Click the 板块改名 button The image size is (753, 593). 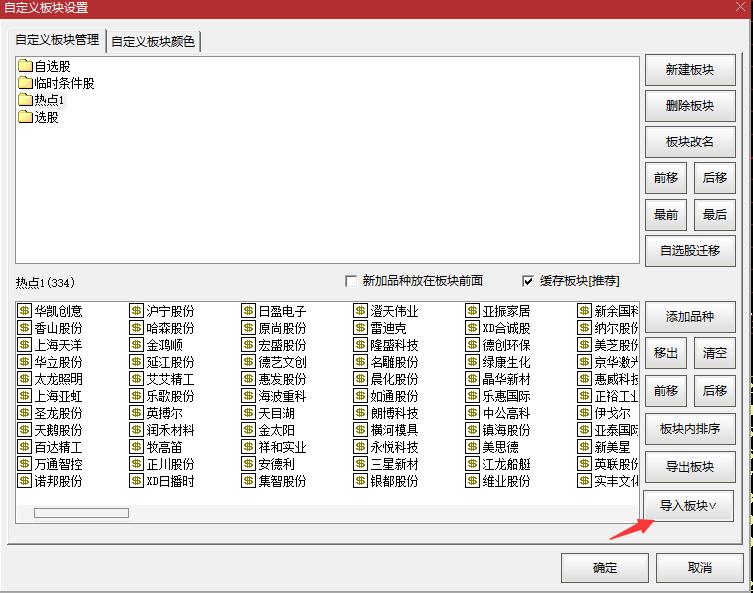click(690, 142)
